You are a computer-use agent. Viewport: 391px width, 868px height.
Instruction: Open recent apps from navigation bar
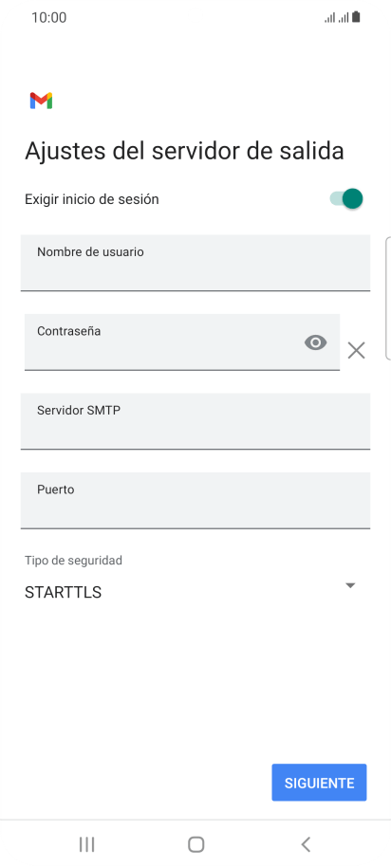pyautogui.click(x=86, y=844)
